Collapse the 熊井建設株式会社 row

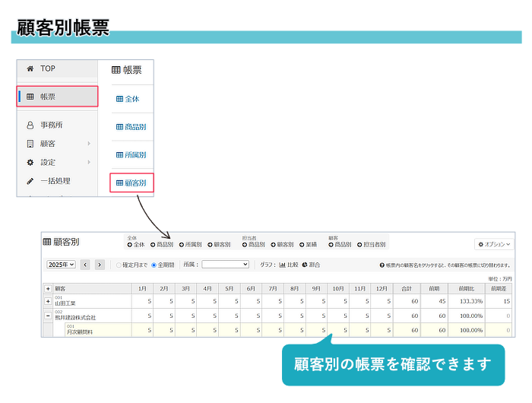(48, 316)
